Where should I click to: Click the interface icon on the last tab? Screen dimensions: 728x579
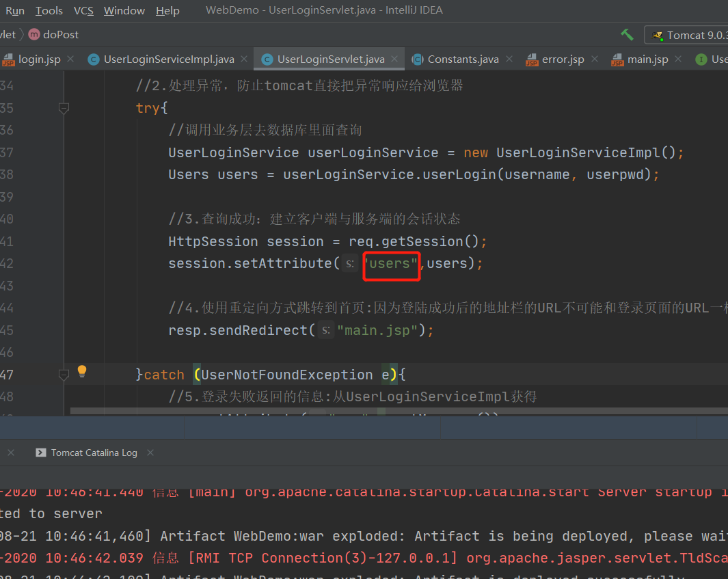pos(701,59)
